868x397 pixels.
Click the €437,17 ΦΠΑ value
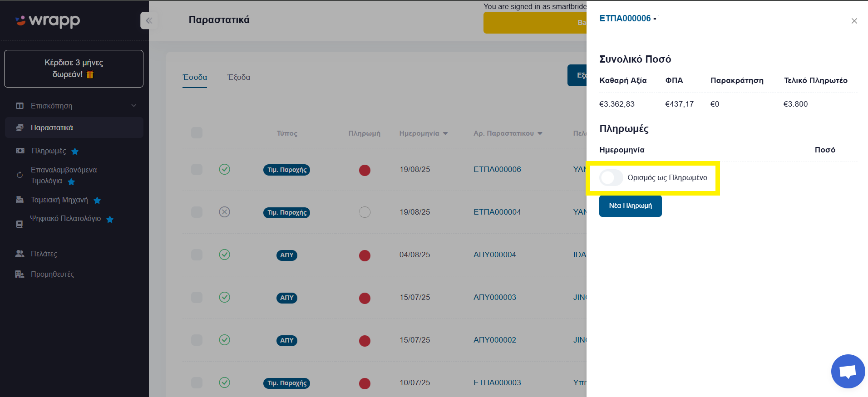pyautogui.click(x=679, y=104)
